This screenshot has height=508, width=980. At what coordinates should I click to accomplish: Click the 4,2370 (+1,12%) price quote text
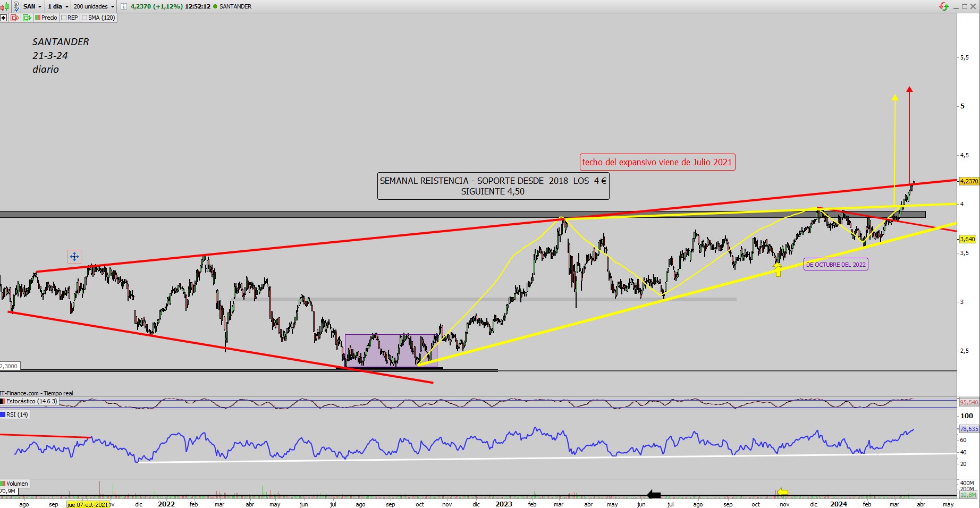click(157, 6)
